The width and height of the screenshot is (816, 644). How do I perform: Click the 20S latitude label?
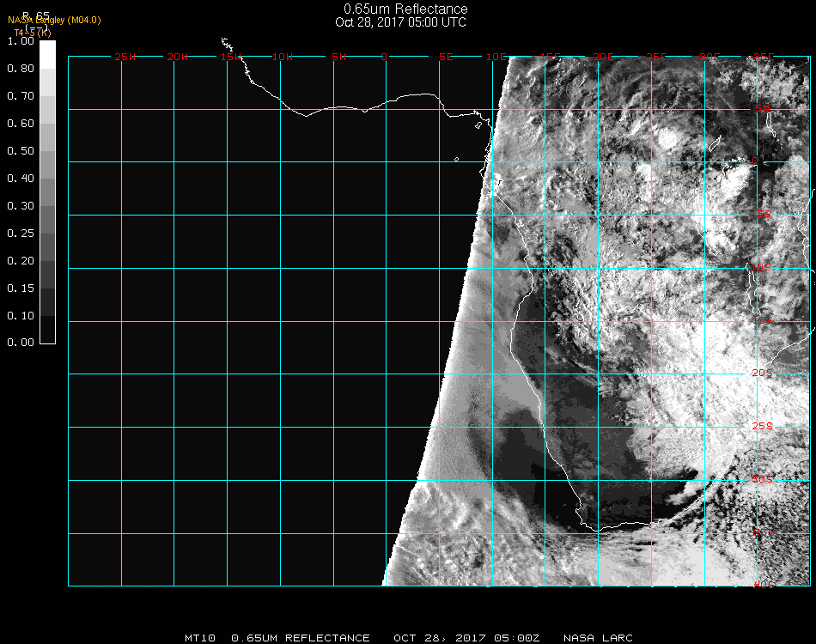763,373
